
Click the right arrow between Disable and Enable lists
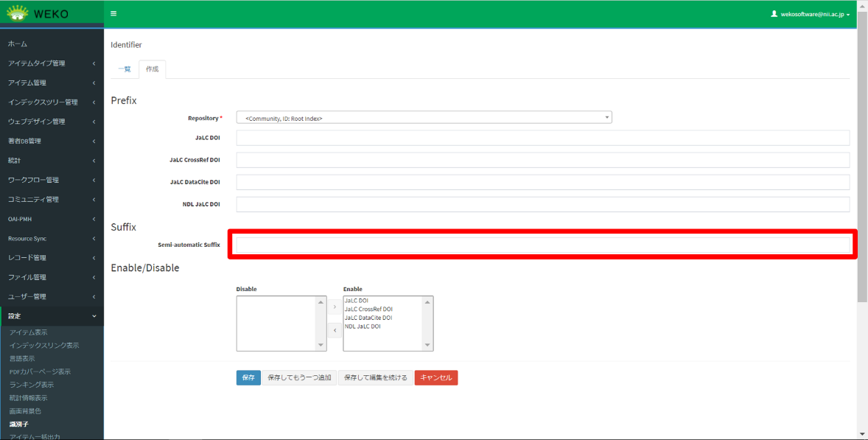pos(335,307)
